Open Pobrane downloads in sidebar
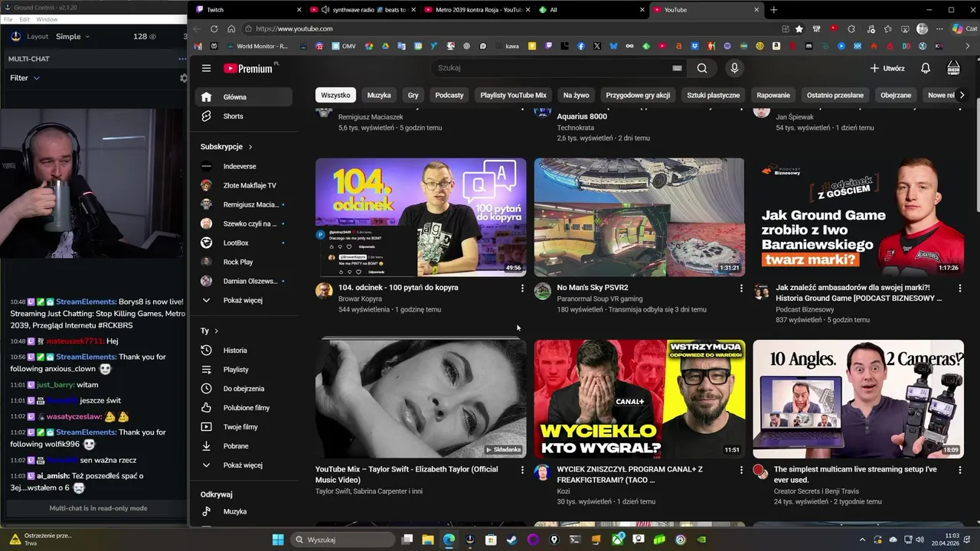The height and width of the screenshot is (551, 980). click(243, 446)
